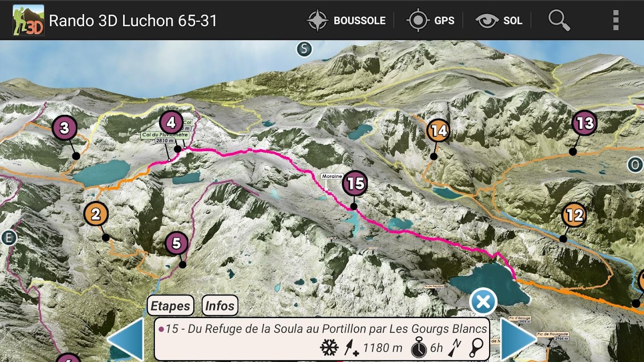The image size is (644, 362).
Task: Select route marker 15 on map
Action: coord(355,184)
